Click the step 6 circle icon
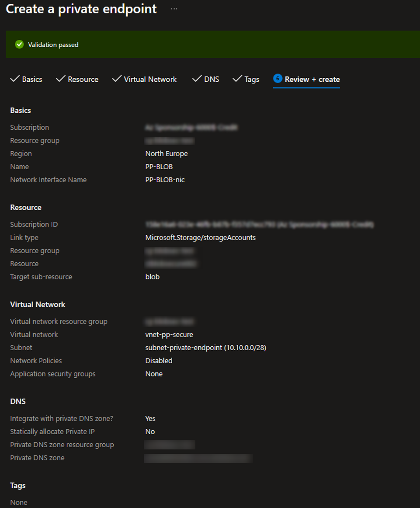 coord(278,78)
